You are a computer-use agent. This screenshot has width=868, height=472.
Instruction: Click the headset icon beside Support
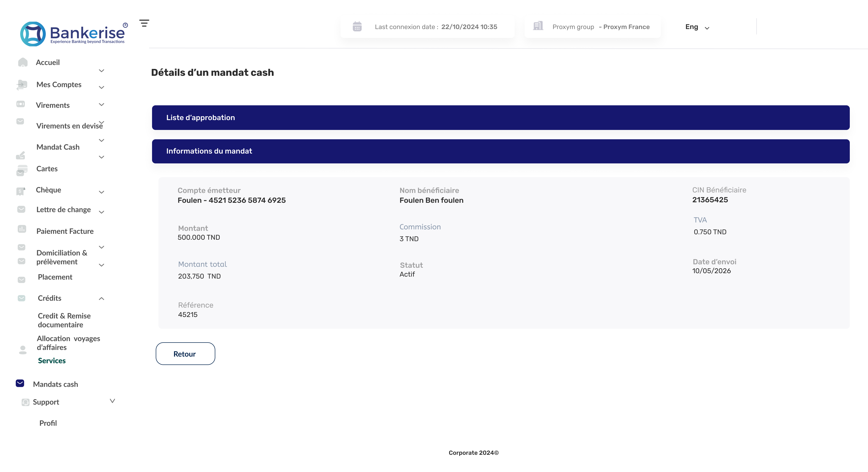(26, 402)
